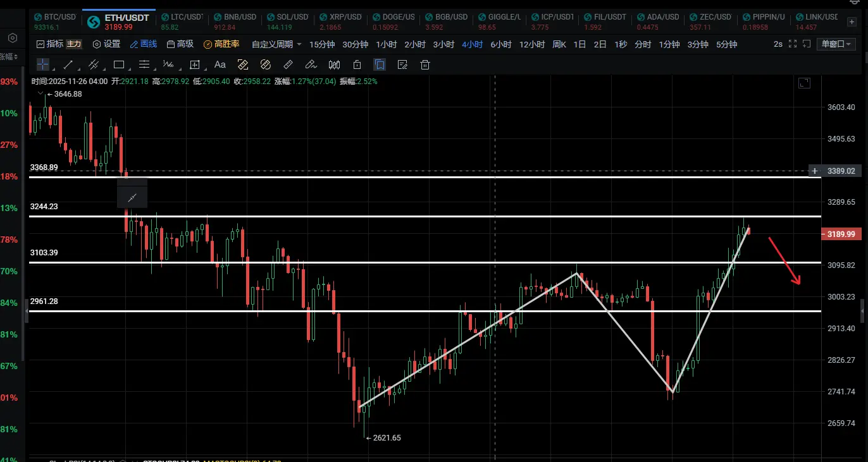Select the active 4小时 timeframe

473,44
